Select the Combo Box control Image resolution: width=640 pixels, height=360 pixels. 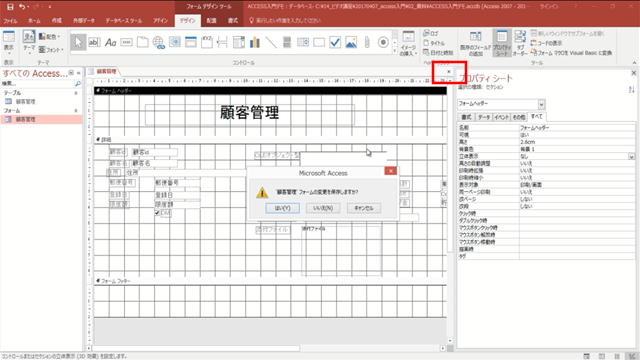[x=239, y=42]
